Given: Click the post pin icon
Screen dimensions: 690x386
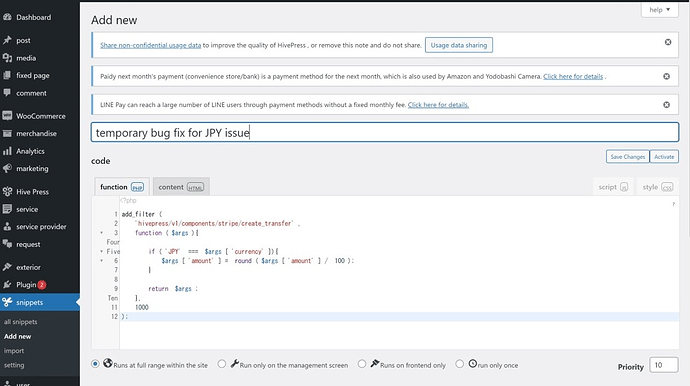Looking at the screenshot, I should (7, 40).
